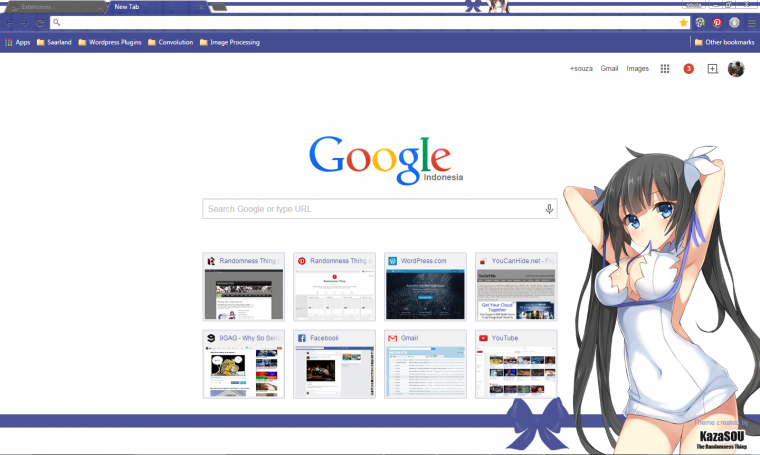760x455 pixels.
Task: Open the first Randomness Thing thumbnail
Action: [243, 287]
